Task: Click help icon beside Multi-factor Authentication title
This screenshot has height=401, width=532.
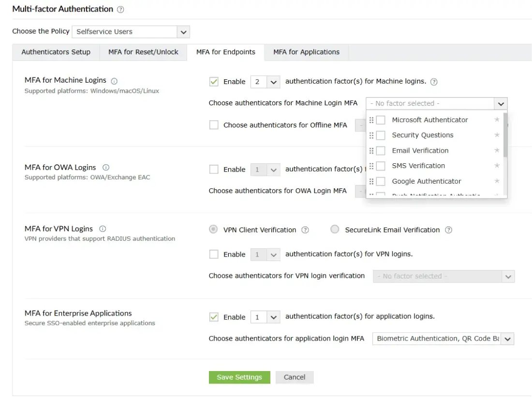Action: point(120,9)
